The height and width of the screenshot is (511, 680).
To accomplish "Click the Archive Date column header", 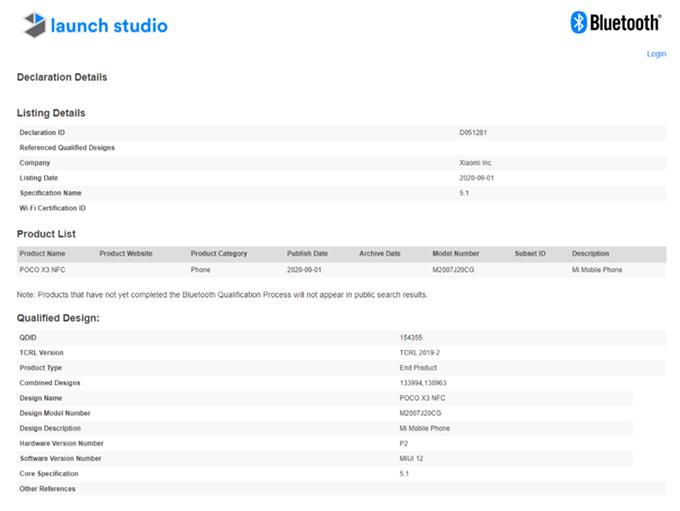I will pos(379,253).
